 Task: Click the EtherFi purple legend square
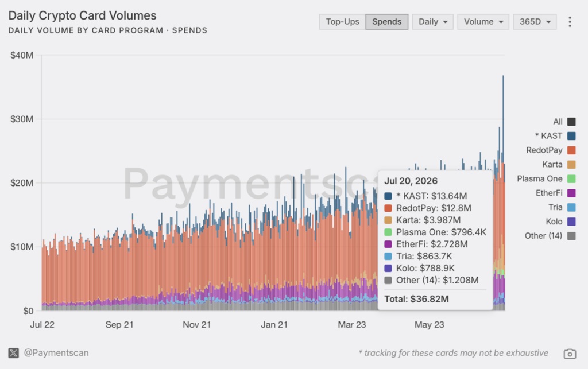[571, 193]
